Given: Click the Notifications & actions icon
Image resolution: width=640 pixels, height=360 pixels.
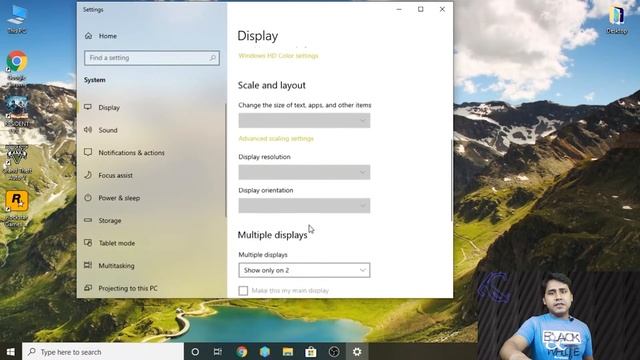Looking at the screenshot, I should pyautogui.click(x=88, y=152).
